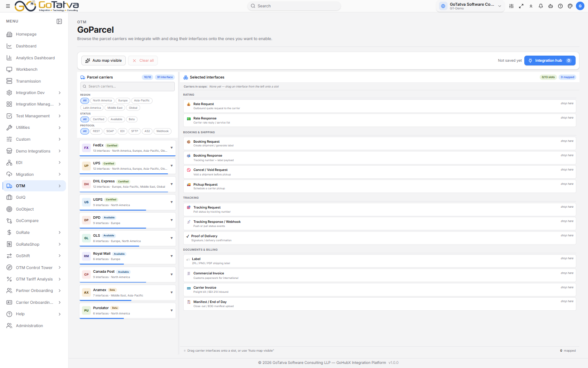Expand the Integration Dev submenu

[60, 93]
